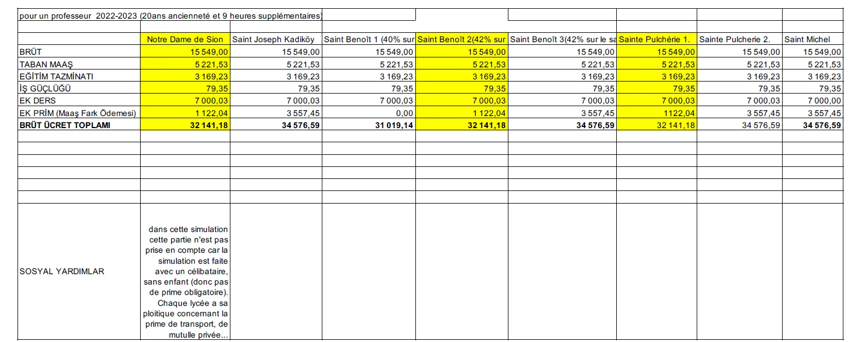Click the 'Saint Michel' column header
The image size is (868, 342).
click(813, 39)
